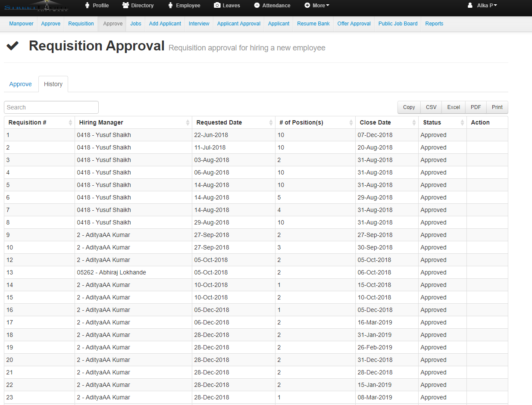
Task: Click close date '07-Dec-2018'
Action: pyautogui.click(x=375, y=135)
